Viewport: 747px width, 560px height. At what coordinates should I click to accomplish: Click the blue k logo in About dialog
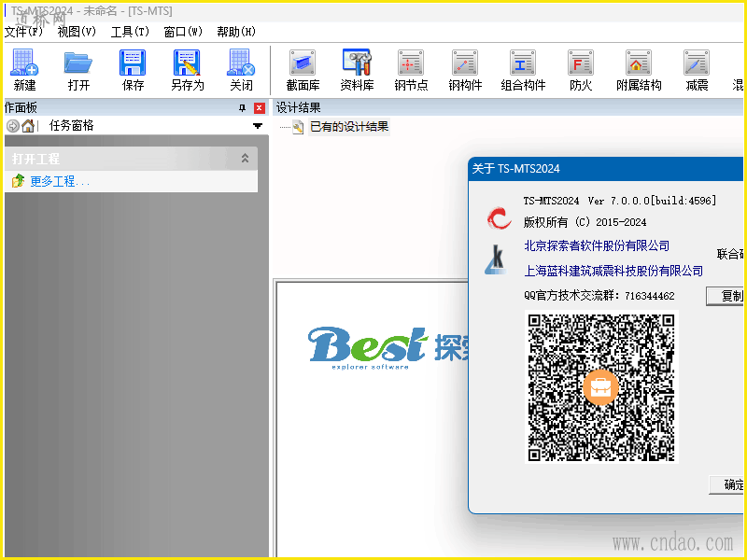pyautogui.click(x=496, y=260)
